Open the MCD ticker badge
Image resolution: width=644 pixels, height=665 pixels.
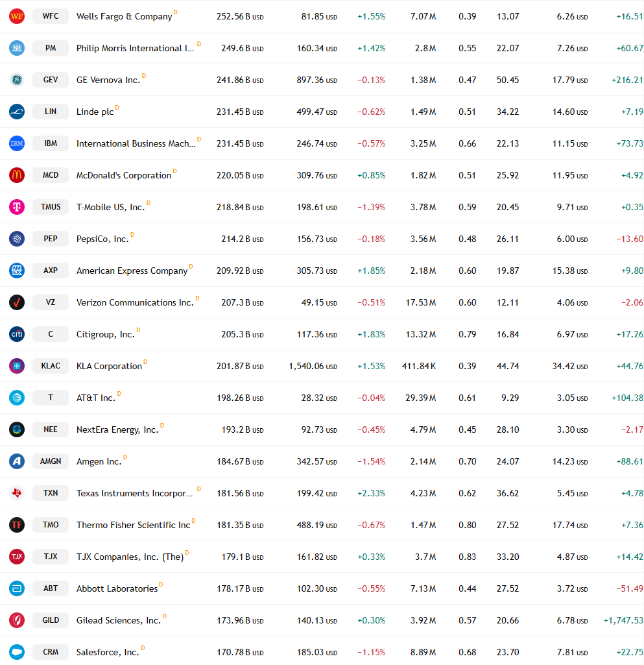(x=51, y=175)
